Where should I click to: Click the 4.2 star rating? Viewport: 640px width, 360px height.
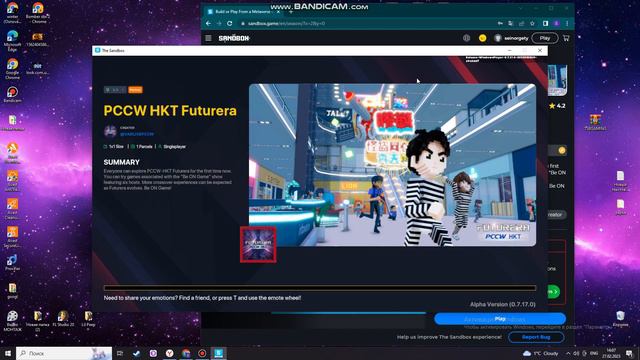(558, 106)
